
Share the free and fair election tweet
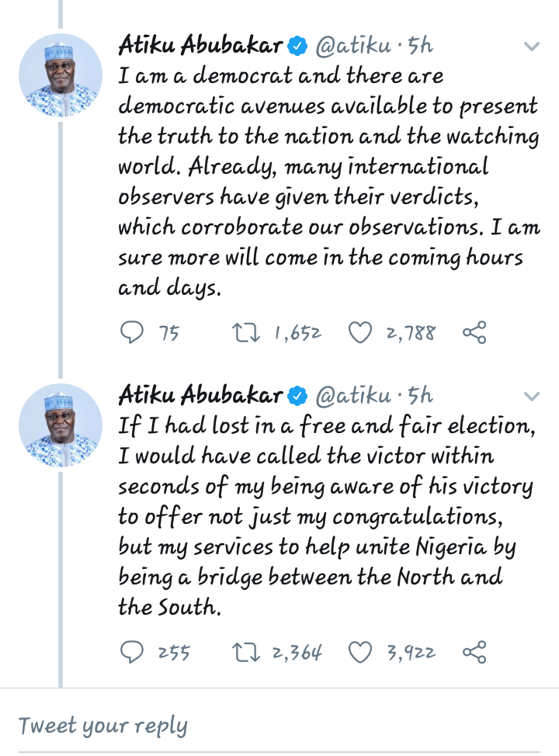(474, 653)
